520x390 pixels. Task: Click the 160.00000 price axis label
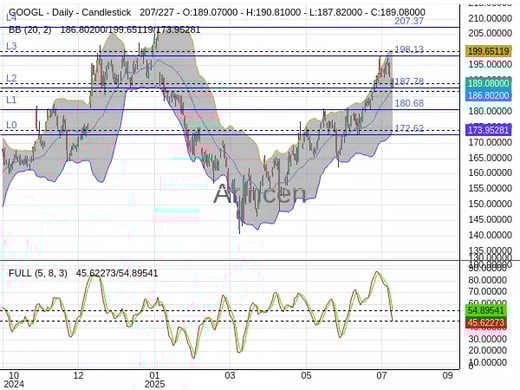point(490,173)
